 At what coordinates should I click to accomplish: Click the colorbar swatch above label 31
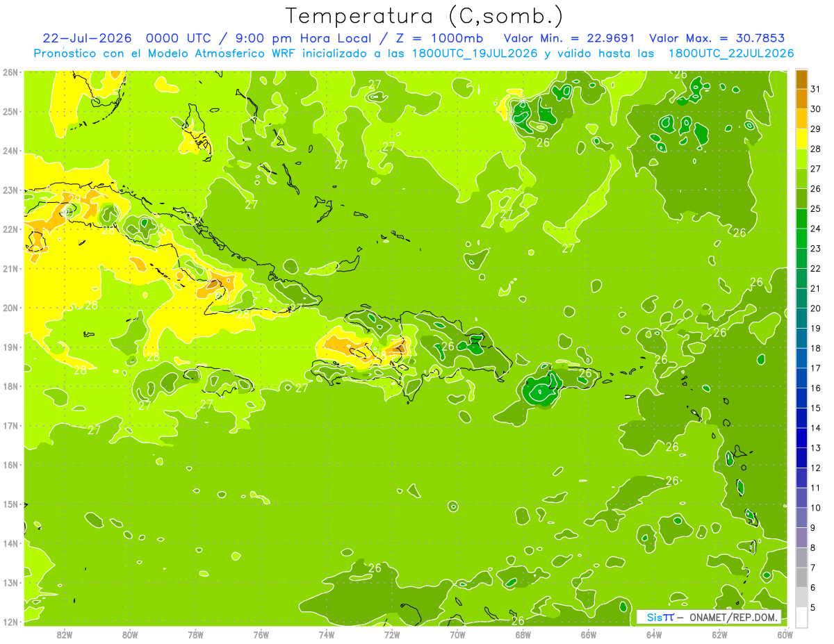tap(801, 79)
